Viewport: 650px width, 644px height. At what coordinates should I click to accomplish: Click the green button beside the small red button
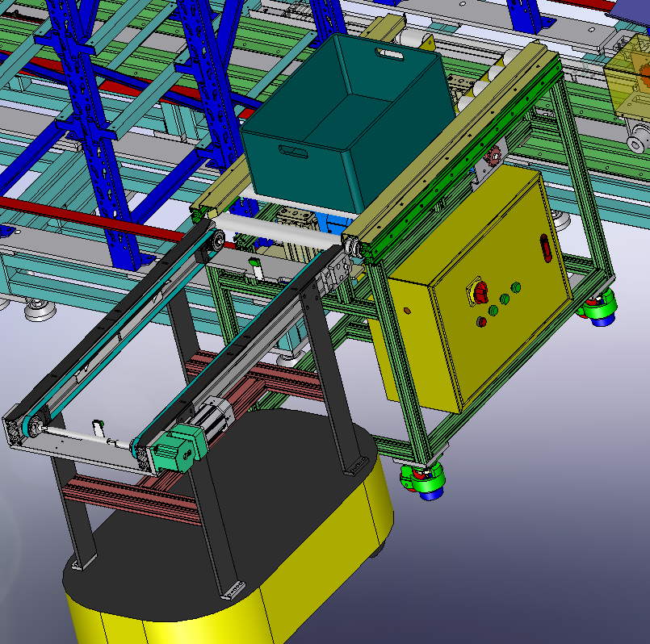point(493,310)
